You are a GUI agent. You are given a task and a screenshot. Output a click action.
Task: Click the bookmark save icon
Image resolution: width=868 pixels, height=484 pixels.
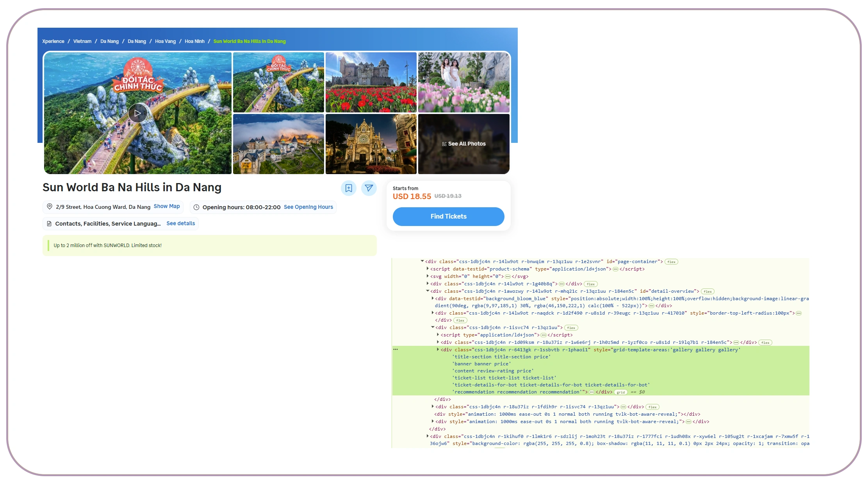click(x=349, y=188)
